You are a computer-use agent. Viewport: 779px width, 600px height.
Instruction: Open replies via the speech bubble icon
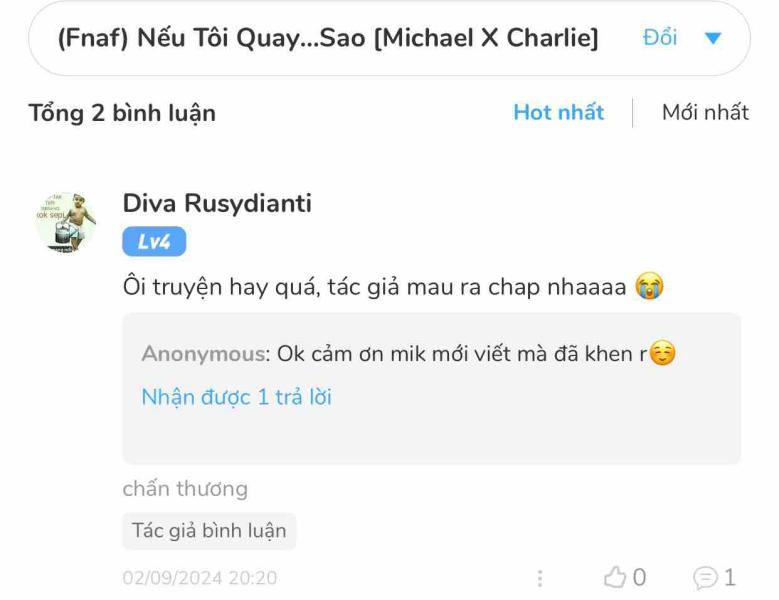click(705, 578)
